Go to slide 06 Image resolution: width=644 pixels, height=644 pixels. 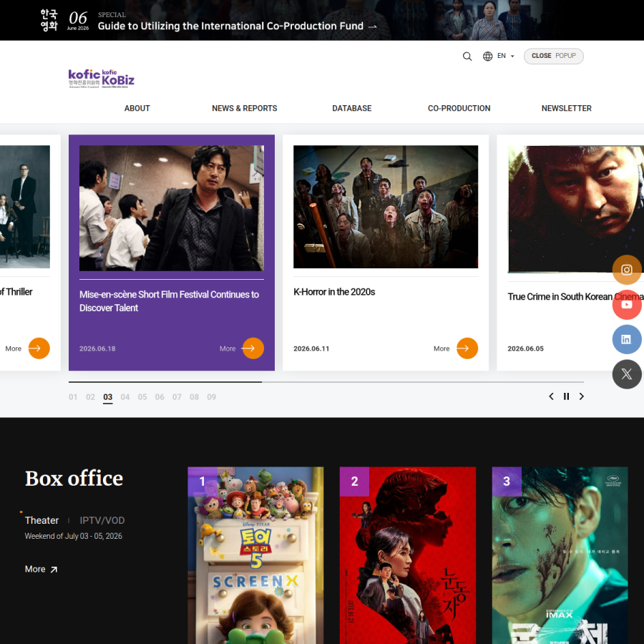pos(160,397)
